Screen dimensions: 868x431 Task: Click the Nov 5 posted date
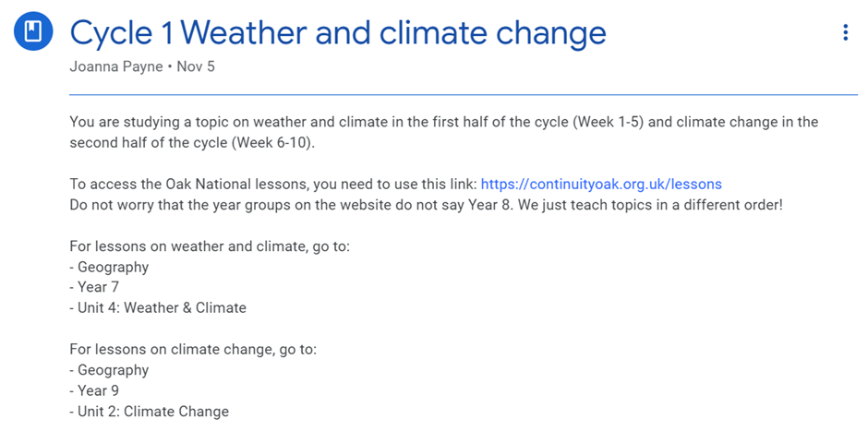click(x=196, y=67)
